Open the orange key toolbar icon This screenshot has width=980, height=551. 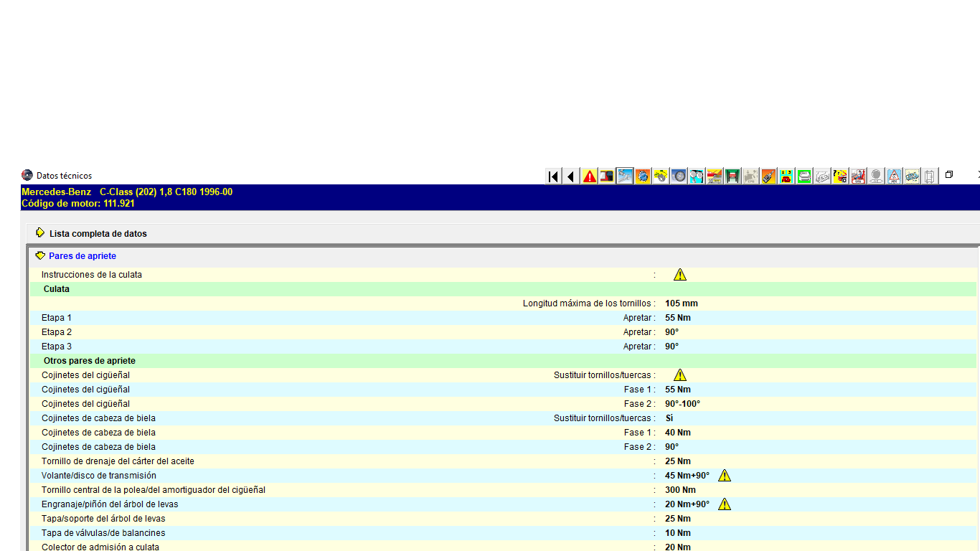768,176
